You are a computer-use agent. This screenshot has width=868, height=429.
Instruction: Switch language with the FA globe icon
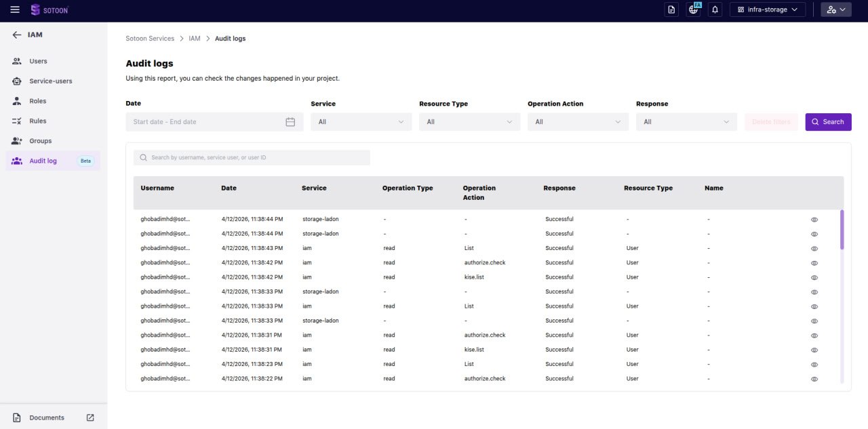click(694, 9)
